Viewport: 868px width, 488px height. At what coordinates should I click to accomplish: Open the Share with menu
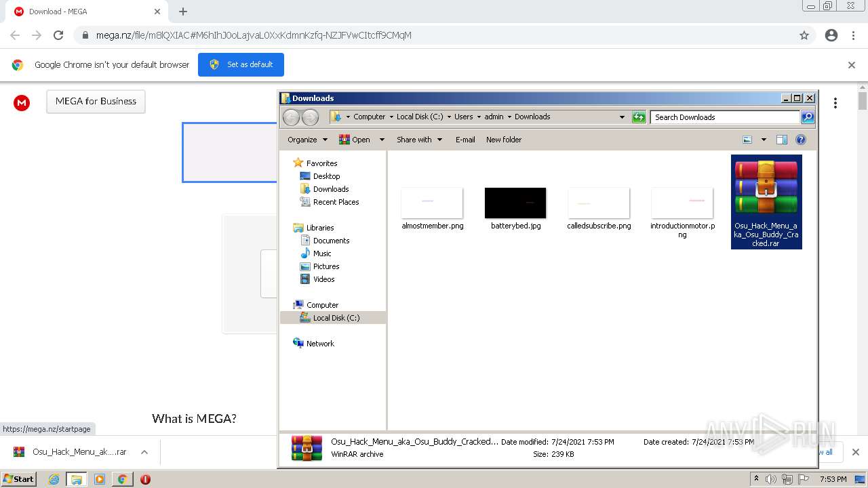419,140
